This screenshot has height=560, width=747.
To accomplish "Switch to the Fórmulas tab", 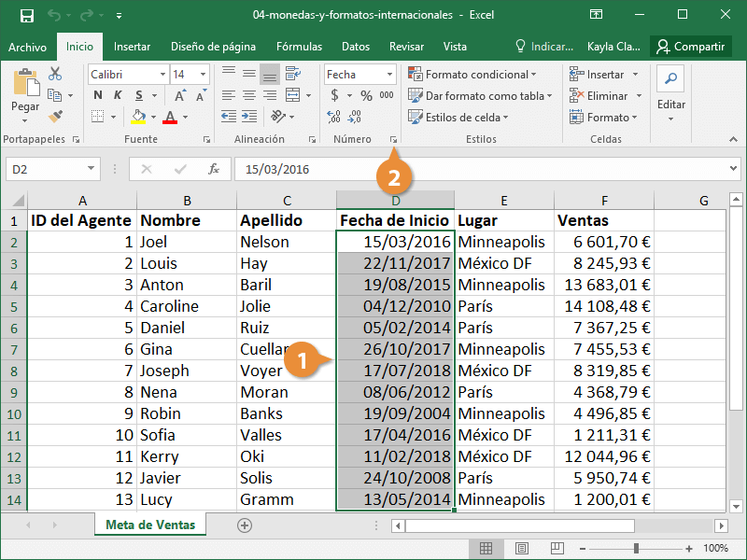I will [x=299, y=47].
